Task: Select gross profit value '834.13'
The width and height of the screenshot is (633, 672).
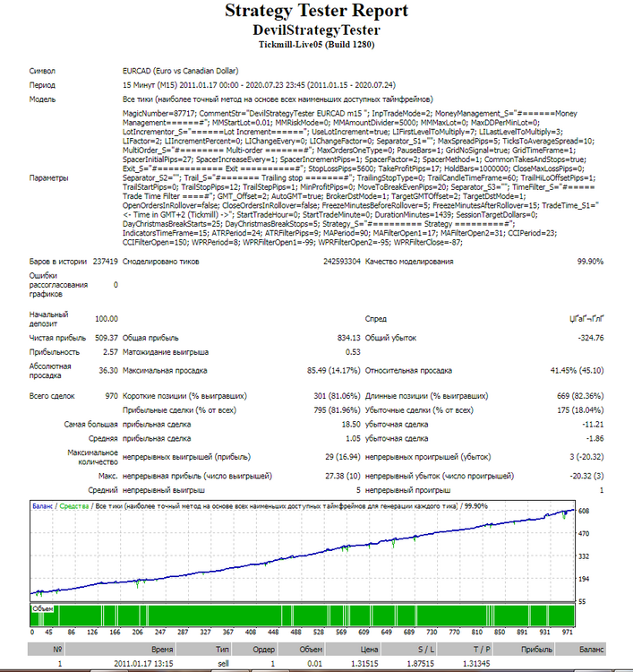Action: coord(348,338)
